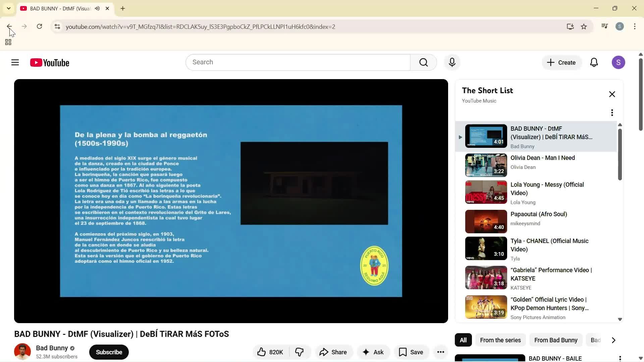
Task: Open the Share options for the video
Action: point(333,352)
